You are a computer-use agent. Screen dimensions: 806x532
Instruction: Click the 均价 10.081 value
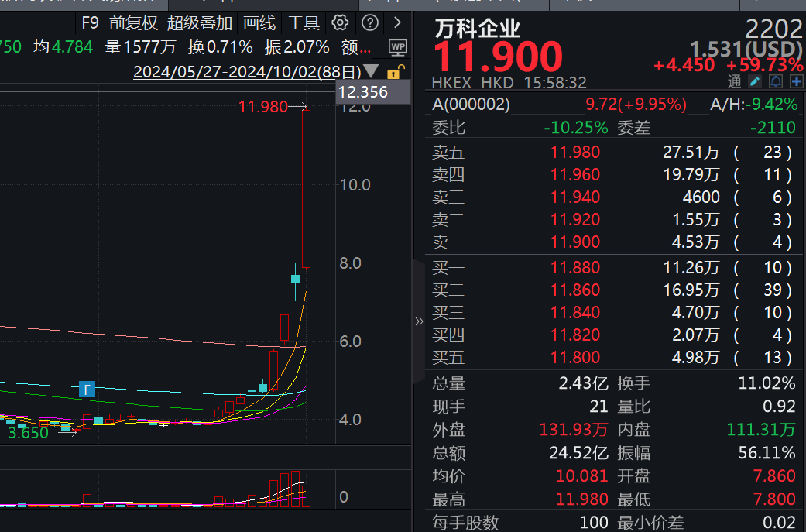[x=582, y=475]
